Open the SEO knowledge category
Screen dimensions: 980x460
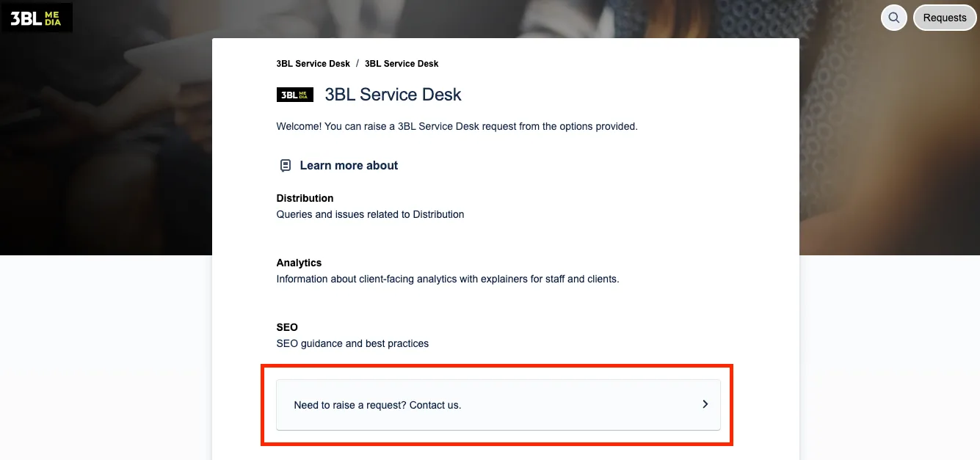pyautogui.click(x=287, y=327)
